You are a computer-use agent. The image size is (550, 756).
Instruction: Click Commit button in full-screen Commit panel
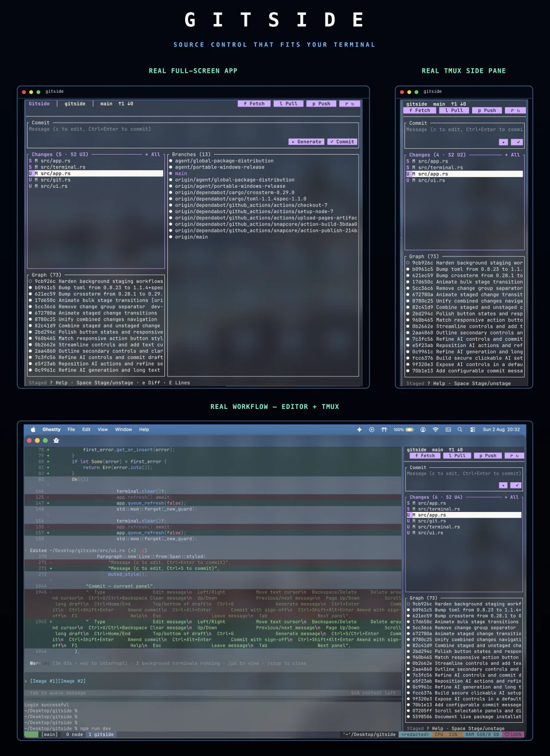(x=342, y=141)
